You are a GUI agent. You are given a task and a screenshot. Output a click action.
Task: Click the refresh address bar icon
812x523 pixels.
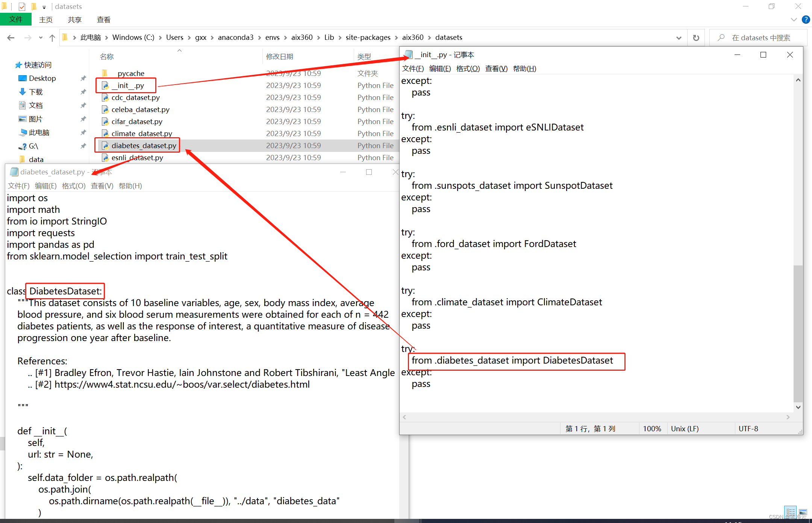696,38
